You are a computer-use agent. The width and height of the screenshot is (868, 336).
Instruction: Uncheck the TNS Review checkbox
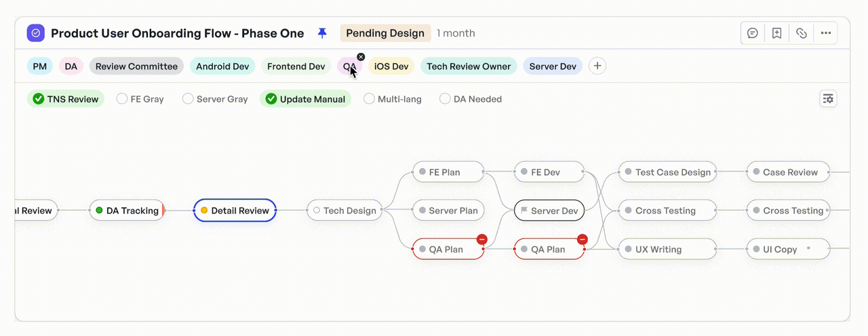click(39, 99)
